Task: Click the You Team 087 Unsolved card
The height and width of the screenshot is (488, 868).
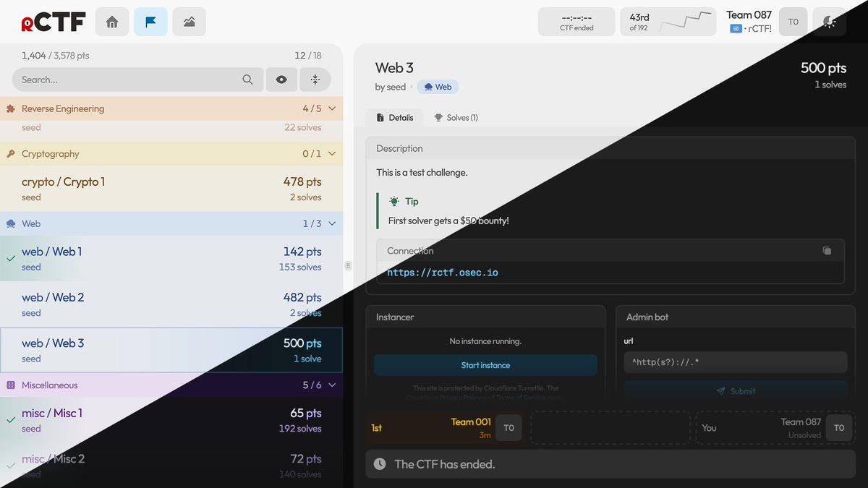Action: [775, 428]
